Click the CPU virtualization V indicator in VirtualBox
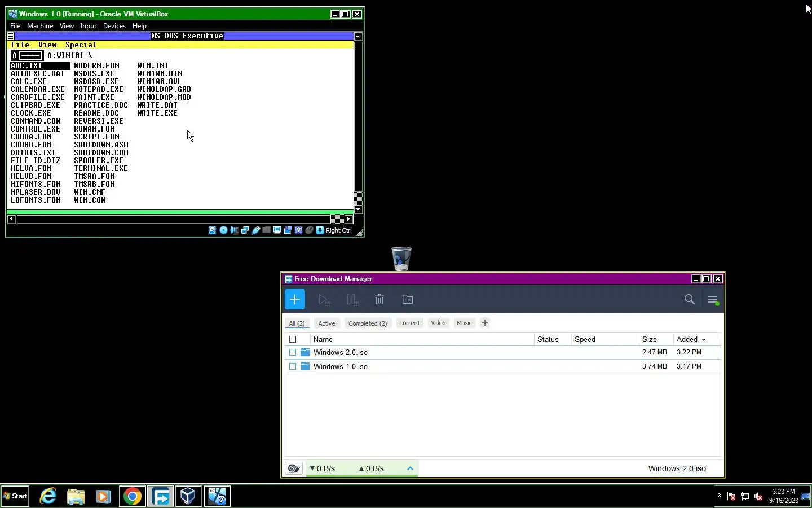 [298, 230]
